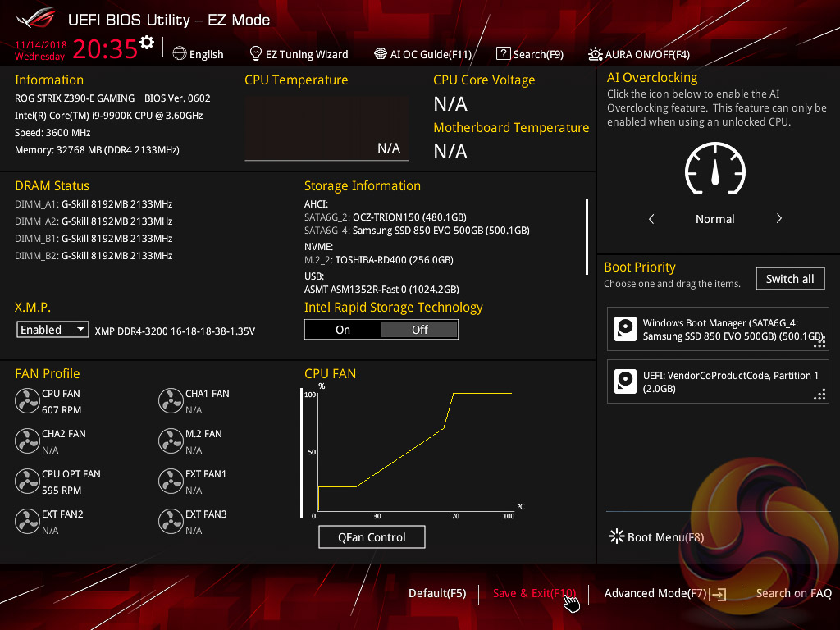Switch Intel Rapid Storage Technology Off

click(x=420, y=330)
